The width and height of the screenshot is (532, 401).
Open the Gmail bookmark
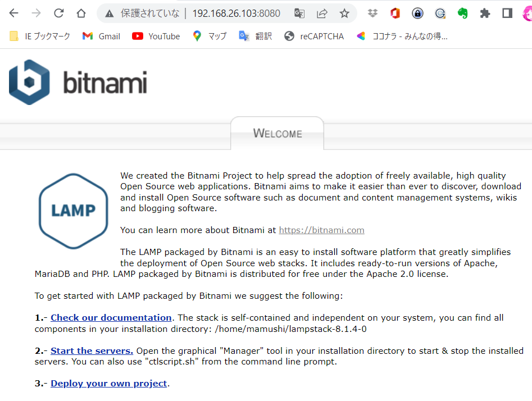(x=101, y=36)
